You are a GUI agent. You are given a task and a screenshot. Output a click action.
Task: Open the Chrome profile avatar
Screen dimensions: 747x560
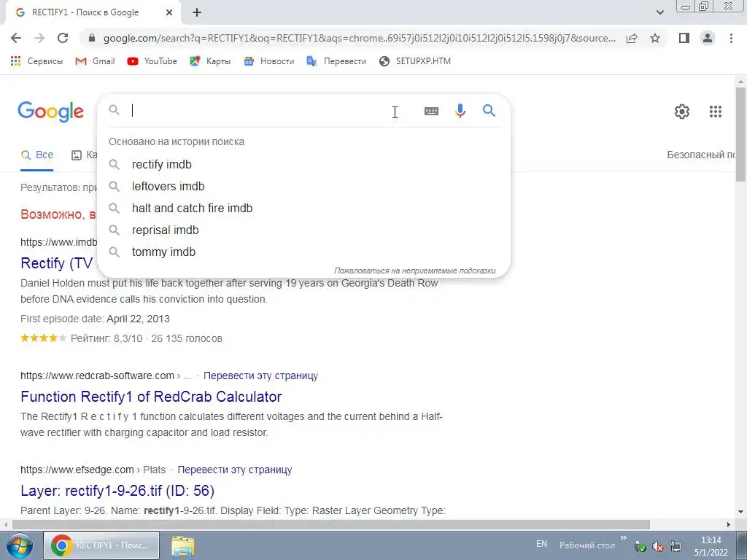point(708,38)
